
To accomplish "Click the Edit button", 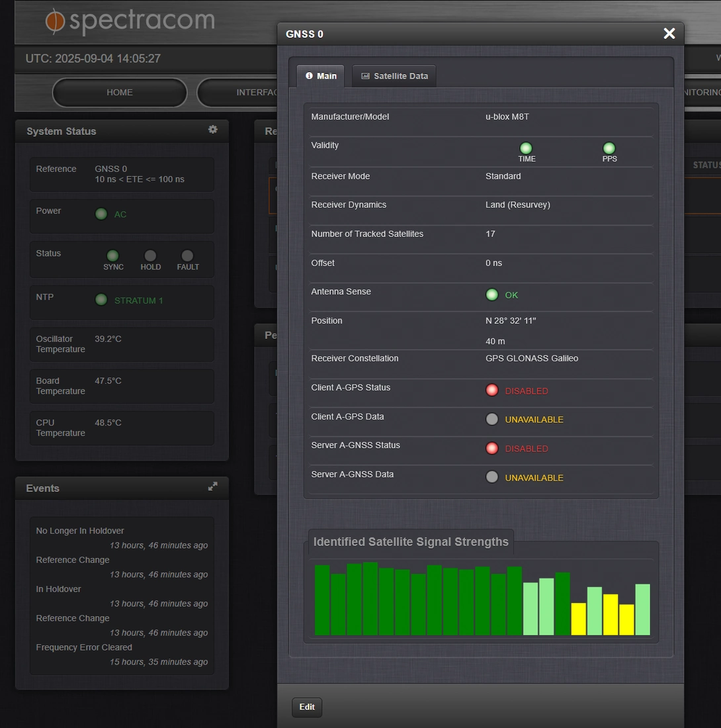I will (x=307, y=707).
